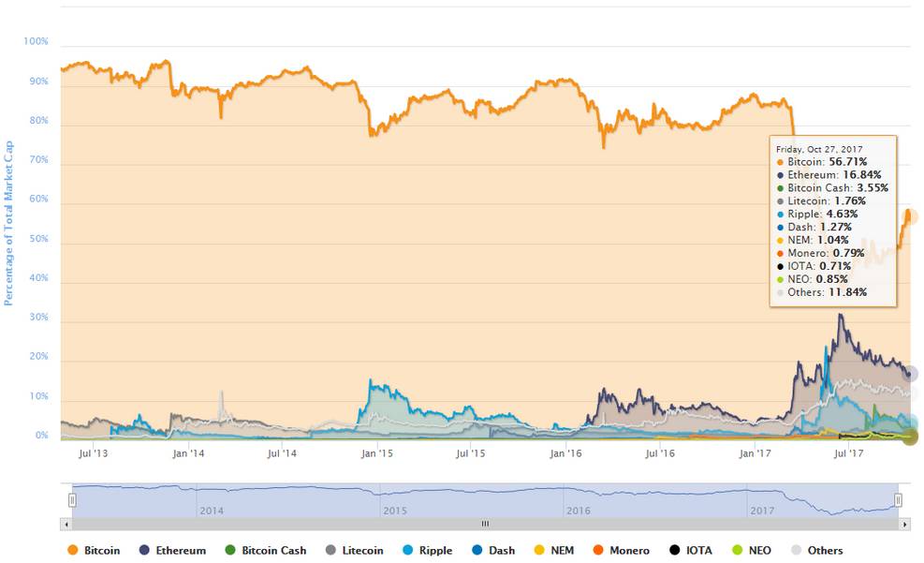This screenshot has height=563, width=924.
Task: Click the Jan '15 x-axis label
Action: (376, 453)
